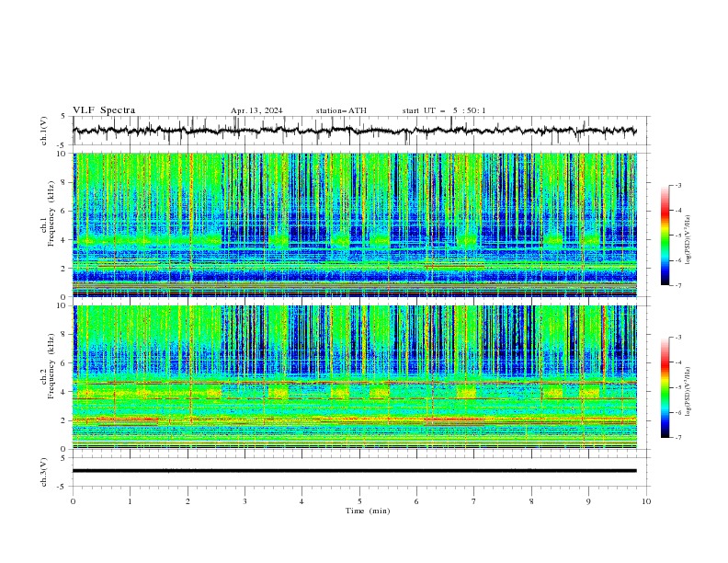This screenshot has height=563, width=728.
Task: Click the lower color scale bar for ch.2
Action: 665,387
